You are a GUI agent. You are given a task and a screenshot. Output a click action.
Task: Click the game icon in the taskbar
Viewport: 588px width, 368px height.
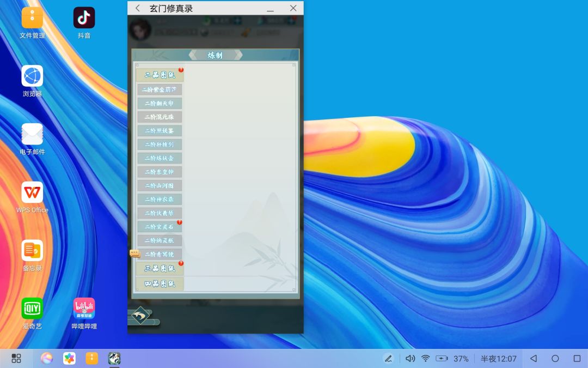pos(114,359)
